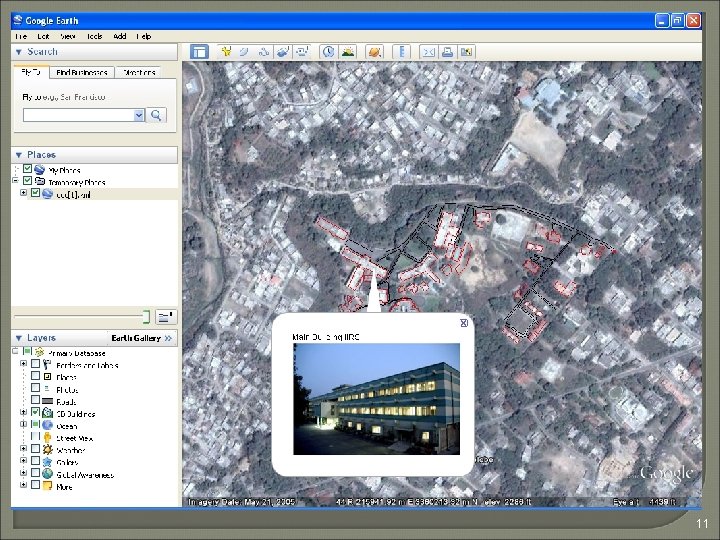Click the View in Google Maps icon
This screenshot has height=540, width=720.
point(467,52)
